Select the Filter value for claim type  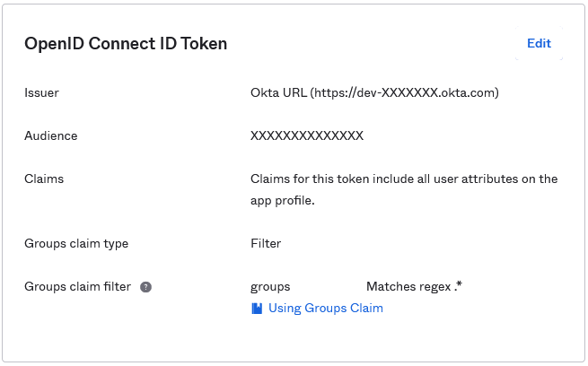266,243
